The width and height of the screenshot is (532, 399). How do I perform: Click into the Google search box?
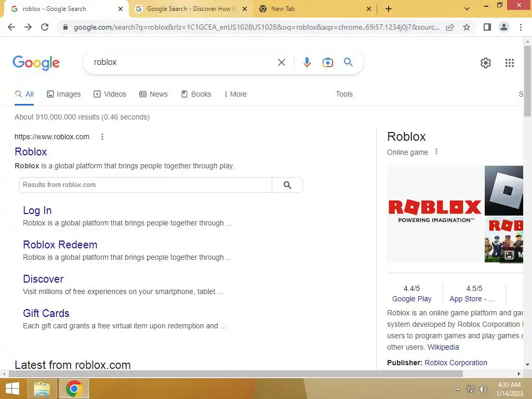click(183, 62)
